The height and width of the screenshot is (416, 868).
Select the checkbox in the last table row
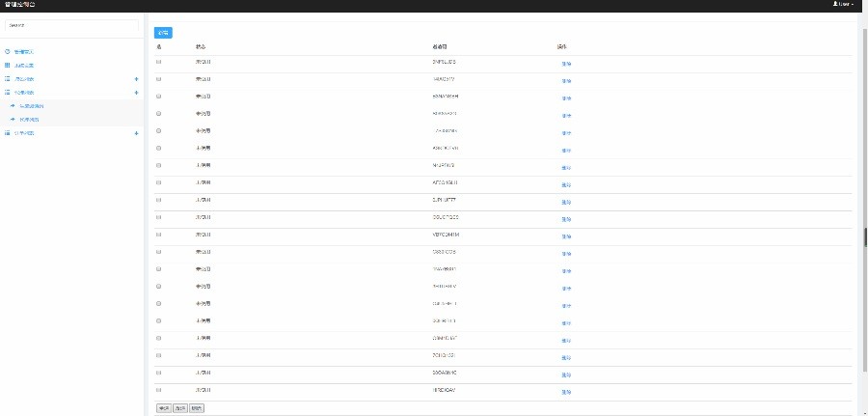tap(158, 391)
